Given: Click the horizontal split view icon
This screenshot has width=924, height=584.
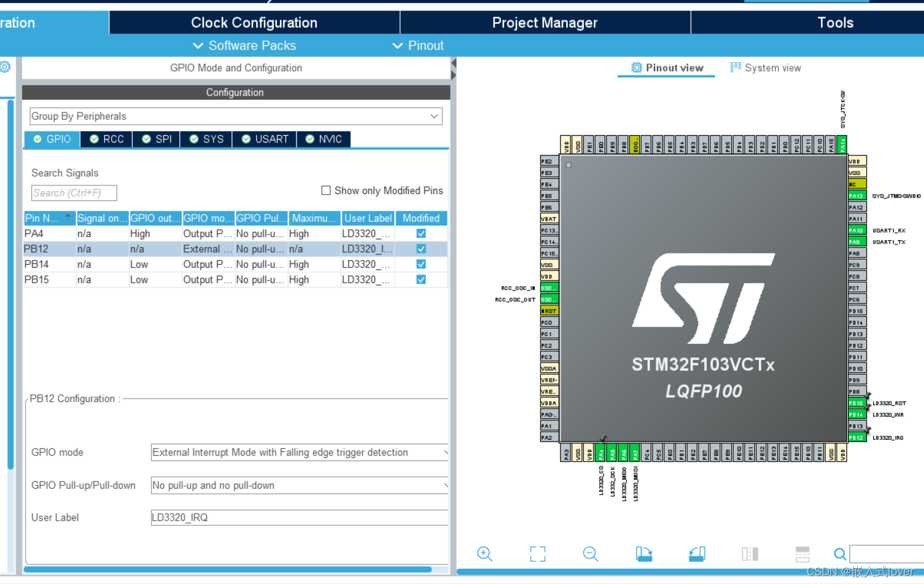Looking at the screenshot, I should tap(802, 554).
